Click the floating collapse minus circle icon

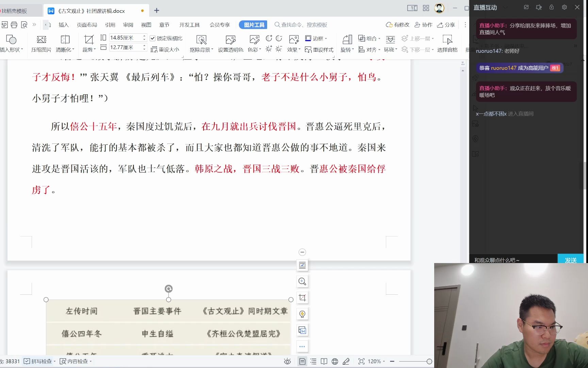coord(302,252)
